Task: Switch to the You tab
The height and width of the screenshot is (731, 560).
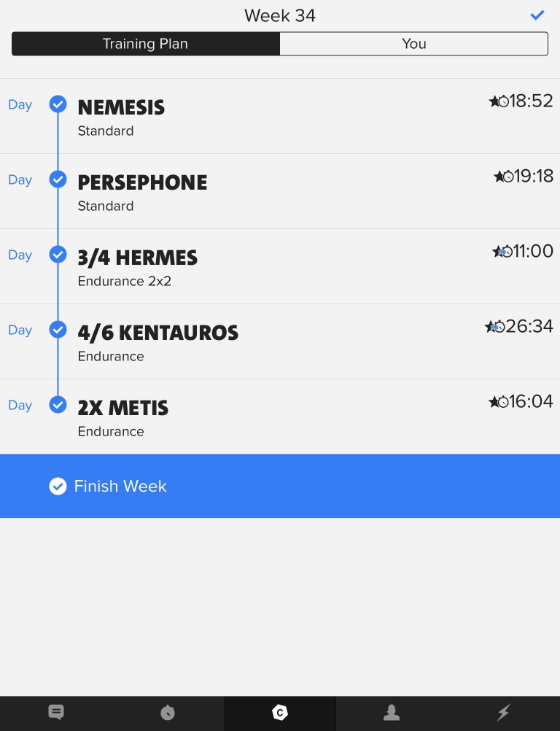Action: point(413,44)
